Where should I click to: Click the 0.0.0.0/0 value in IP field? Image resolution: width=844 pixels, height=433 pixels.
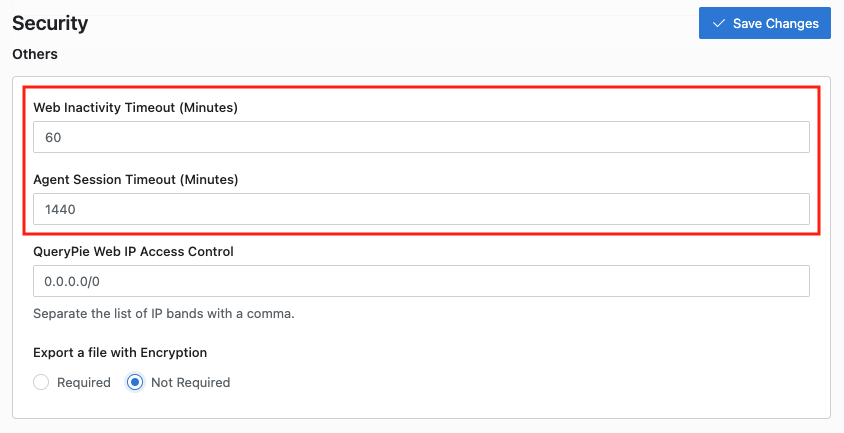(72, 281)
